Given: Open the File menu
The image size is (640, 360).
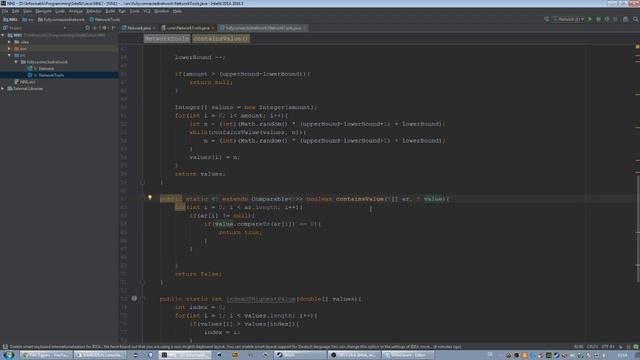Looking at the screenshot, I should [x=5, y=11].
